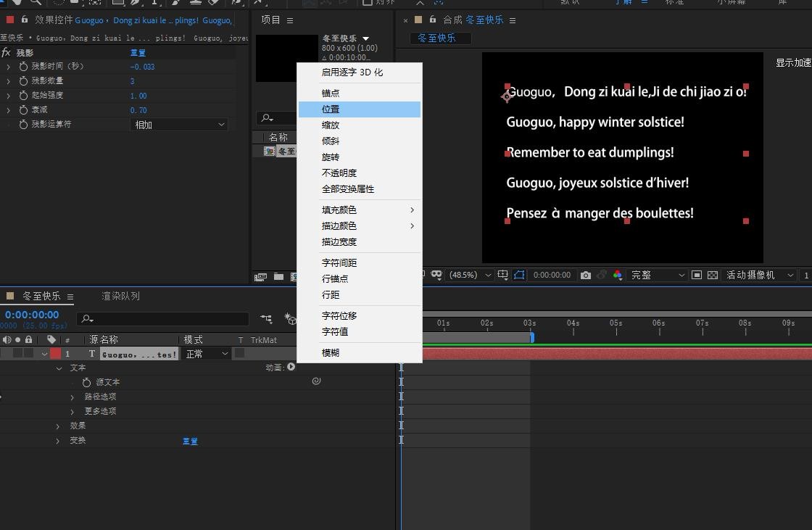Toggle region of interest button
The width and height of the screenshot is (812, 530).
pos(697,275)
